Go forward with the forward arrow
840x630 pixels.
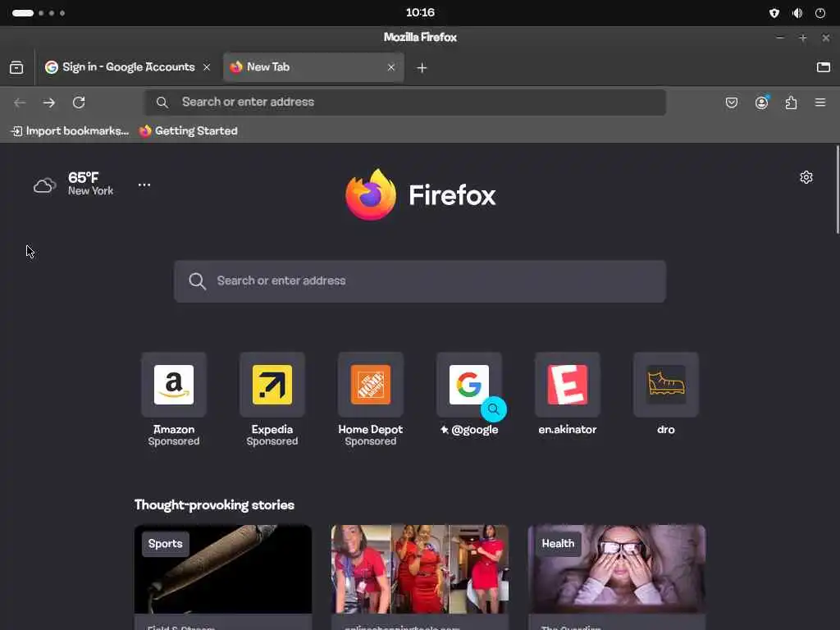tap(49, 103)
